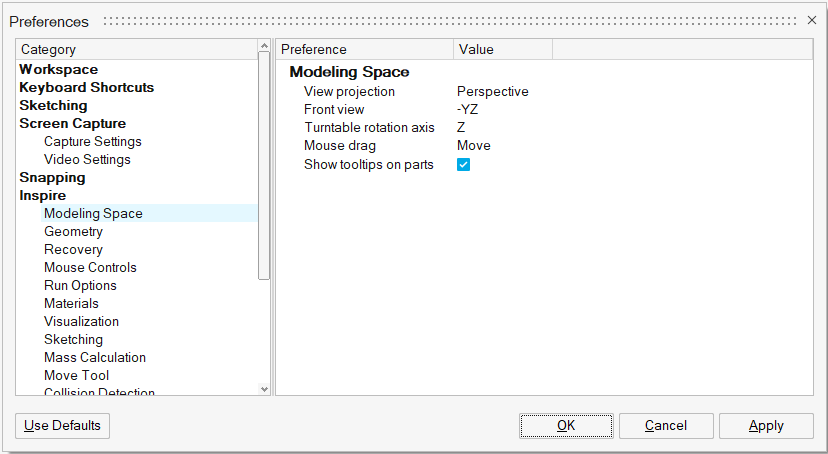Click the Use Defaults button
Screen dimensions: 828x454
coord(63,426)
